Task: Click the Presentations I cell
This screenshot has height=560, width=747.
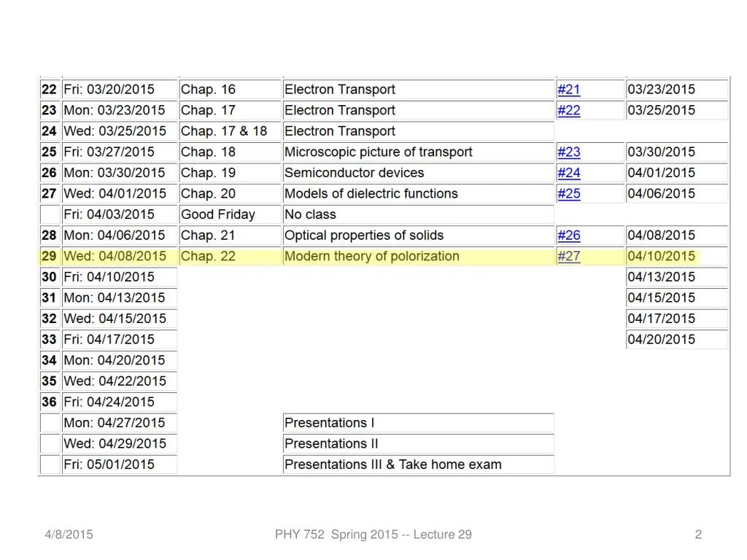Action: [x=330, y=423]
